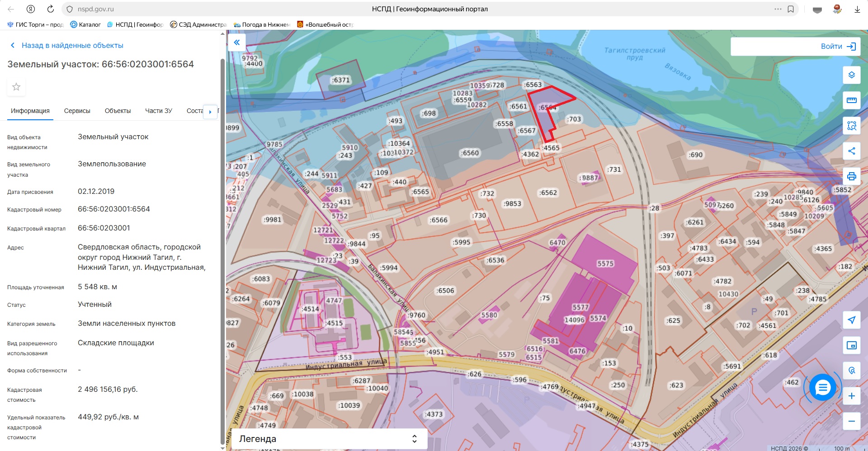Image resolution: width=868 pixels, height=451 pixels.
Task: Add land plot to favorites star
Action: (16, 87)
